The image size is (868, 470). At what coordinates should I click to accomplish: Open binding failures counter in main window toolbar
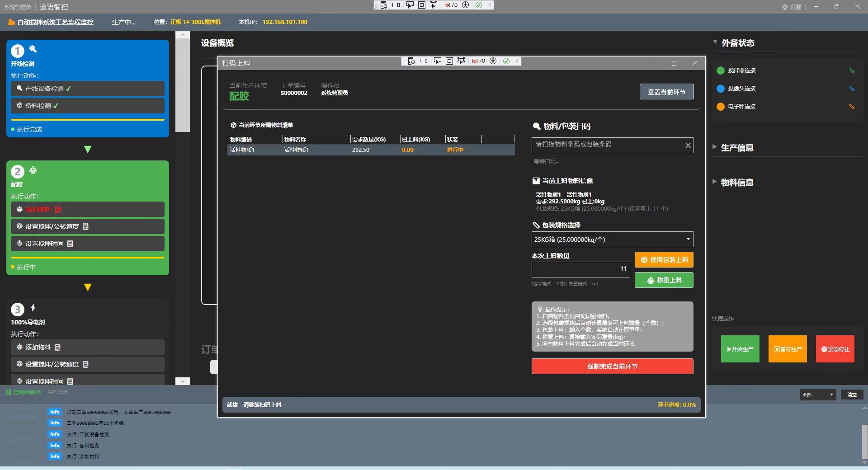tap(451, 5)
